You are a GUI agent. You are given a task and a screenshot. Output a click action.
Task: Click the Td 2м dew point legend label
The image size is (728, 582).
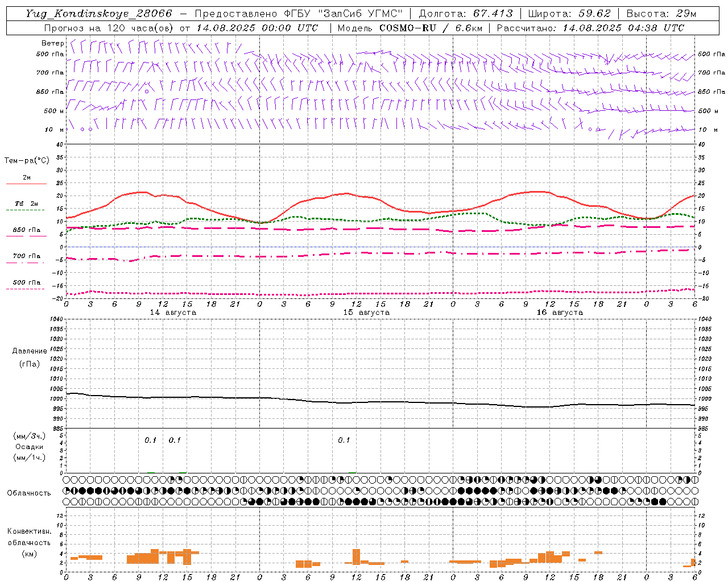[x=27, y=203]
